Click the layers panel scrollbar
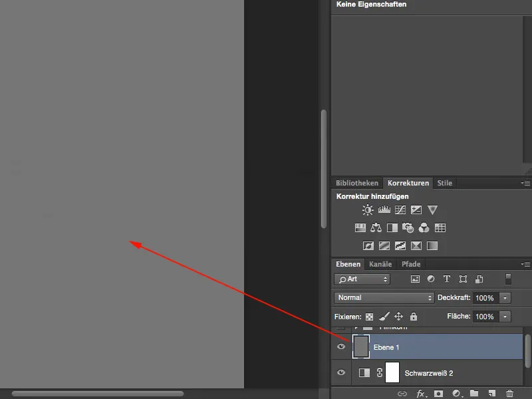This screenshot has width=532, height=399. coord(527,351)
